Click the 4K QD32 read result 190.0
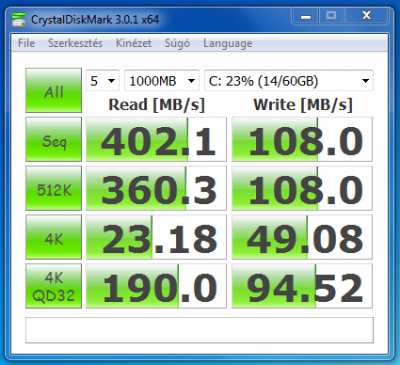Image resolution: width=400 pixels, height=365 pixels. point(156,286)
